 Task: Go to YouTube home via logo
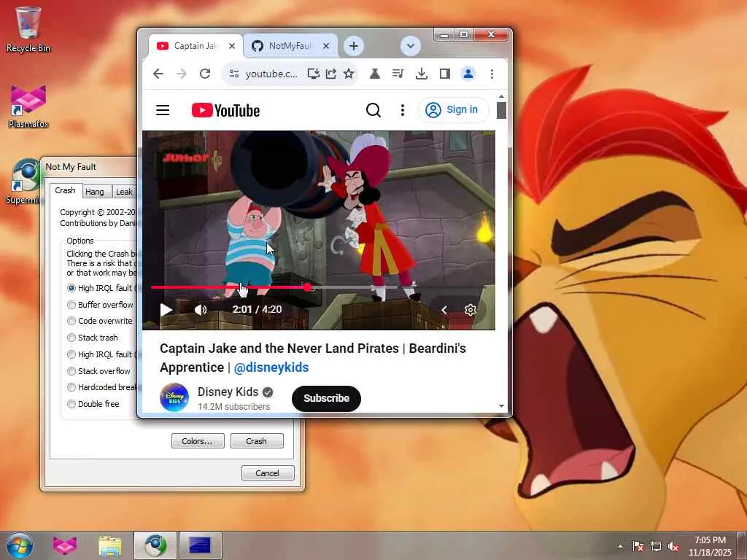[226, 111]
